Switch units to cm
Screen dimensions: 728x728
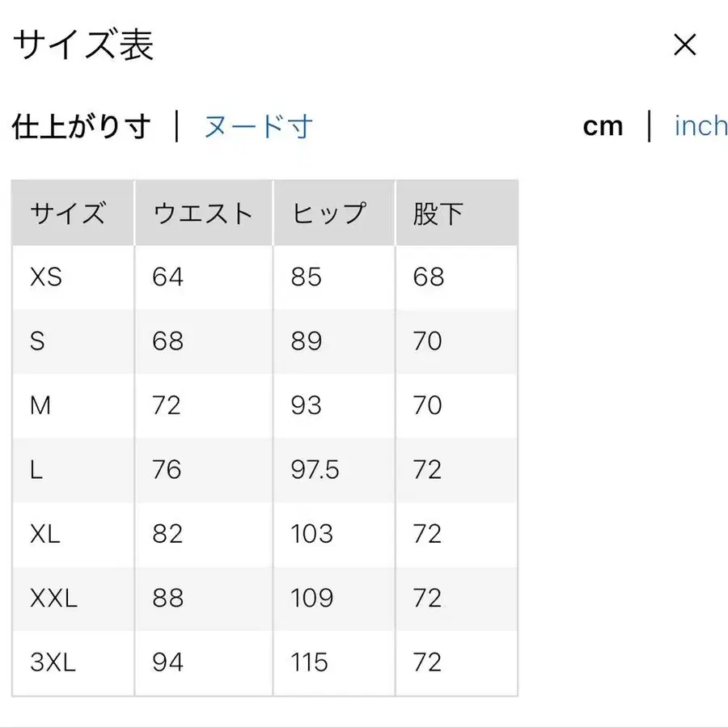click(603, 125)
